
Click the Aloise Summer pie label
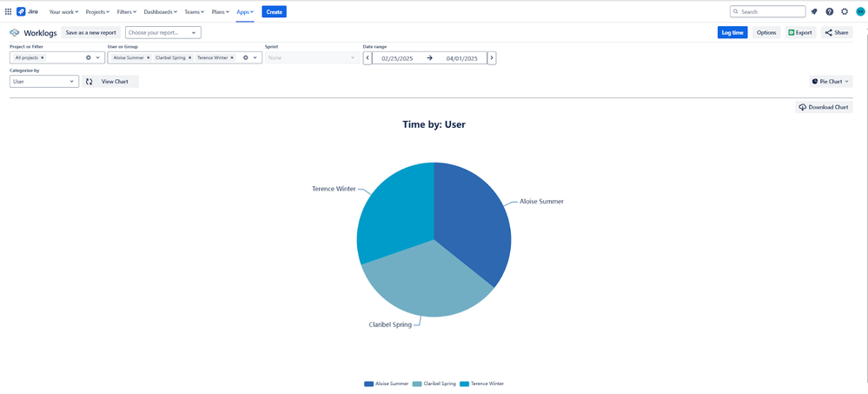[x=541, y=202]
